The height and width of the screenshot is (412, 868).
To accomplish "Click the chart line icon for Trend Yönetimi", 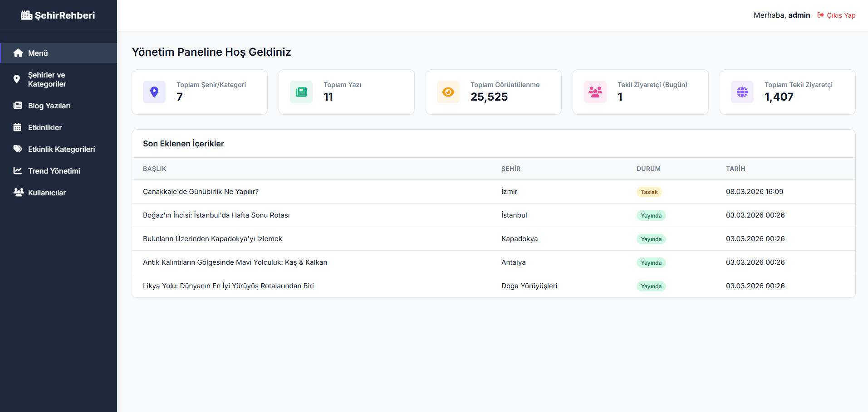I will [18, 171].
